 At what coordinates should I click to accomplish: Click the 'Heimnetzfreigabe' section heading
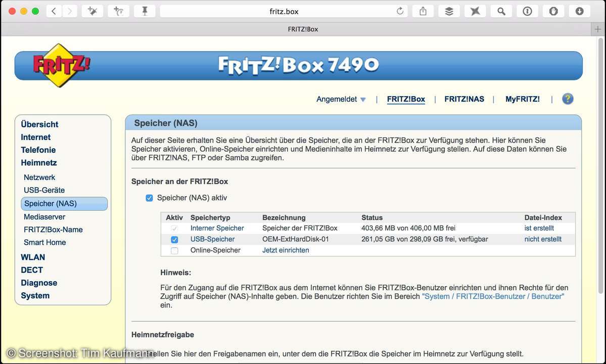pos(163,335)
